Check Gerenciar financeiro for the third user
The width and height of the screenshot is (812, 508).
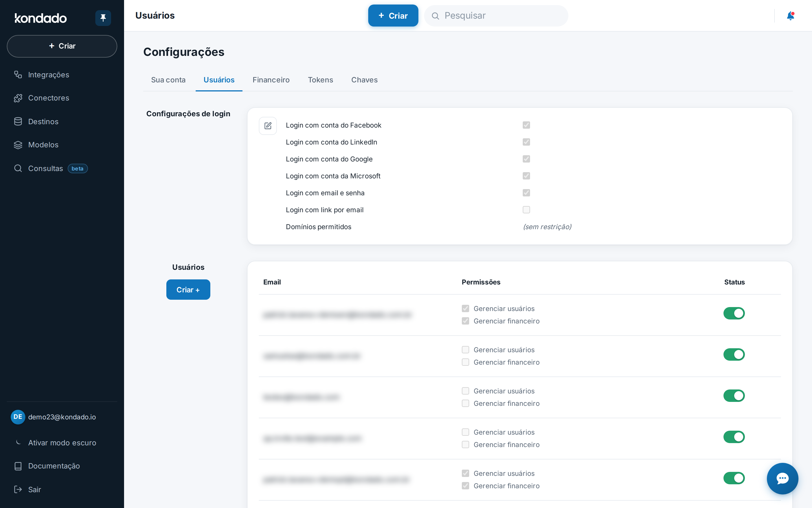[465, 403]
